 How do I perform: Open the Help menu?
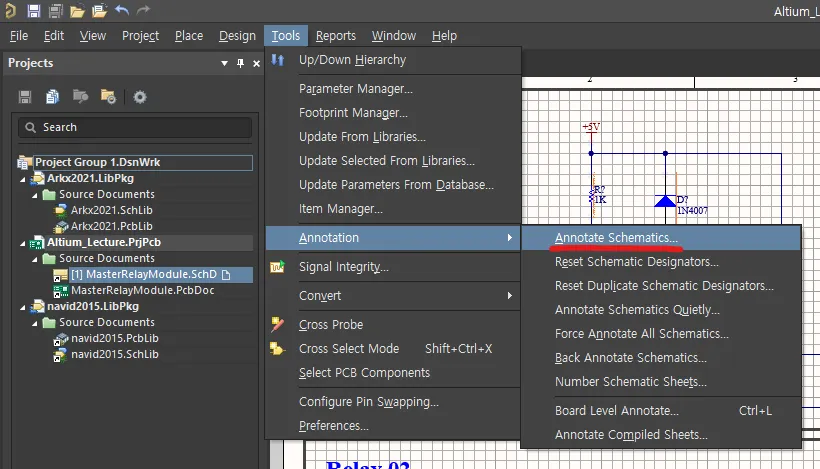(444, 36)
